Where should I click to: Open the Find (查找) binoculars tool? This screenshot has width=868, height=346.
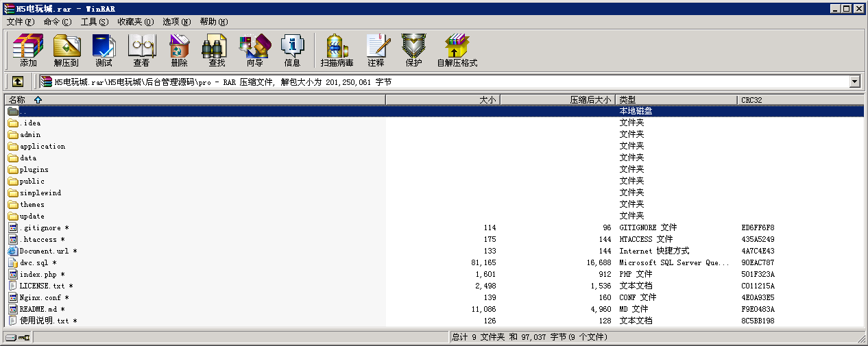(217, 50)
